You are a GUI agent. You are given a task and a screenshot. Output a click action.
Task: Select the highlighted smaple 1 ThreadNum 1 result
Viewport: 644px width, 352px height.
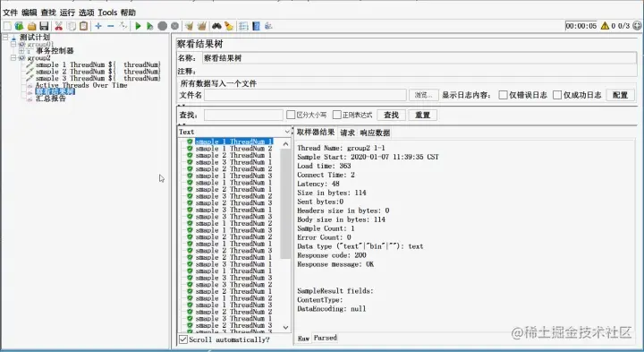point(233,142)
